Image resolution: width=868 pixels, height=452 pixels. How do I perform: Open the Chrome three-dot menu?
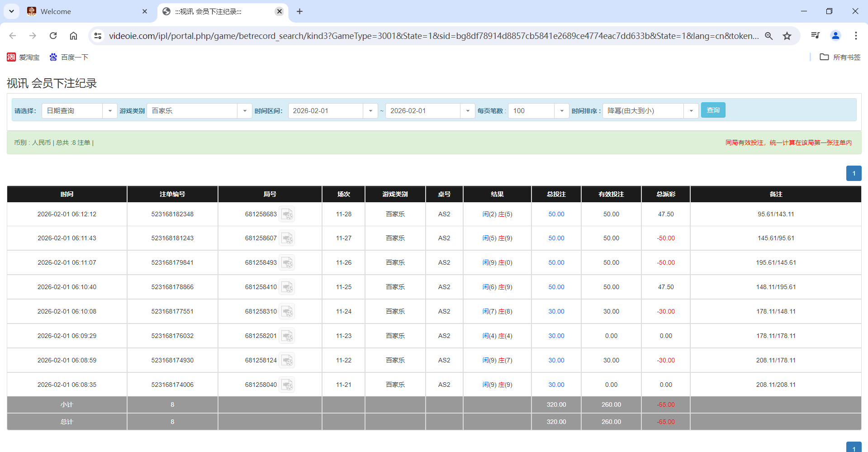pyautogui.click(x=856, y=35)
